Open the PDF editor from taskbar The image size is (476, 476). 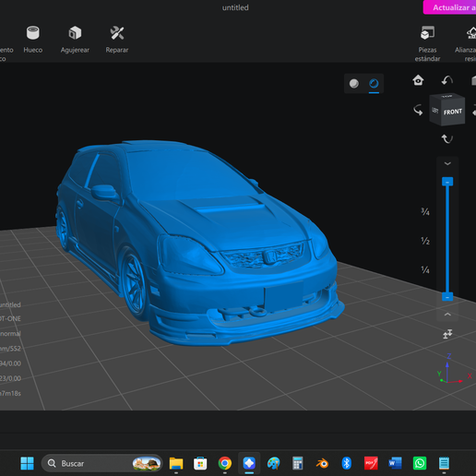pos(371,463)
